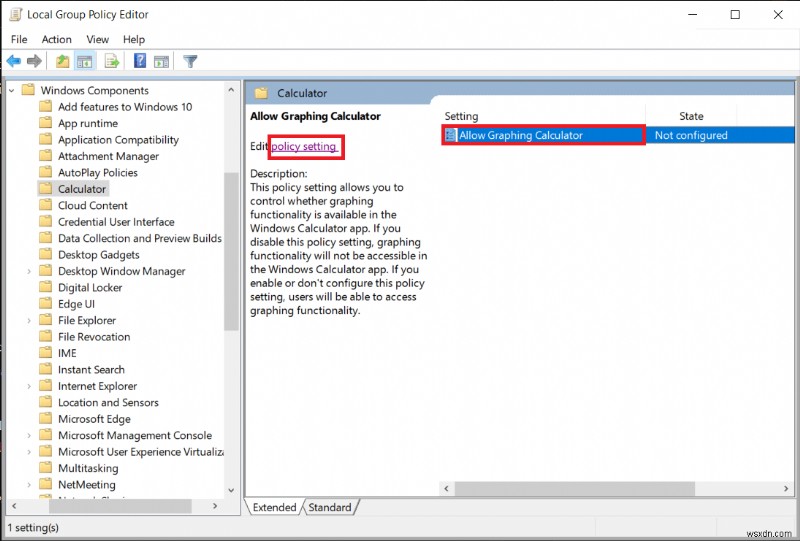Switch to the Extended tab
Screen dimensions: 800x541
pos(274,507)
